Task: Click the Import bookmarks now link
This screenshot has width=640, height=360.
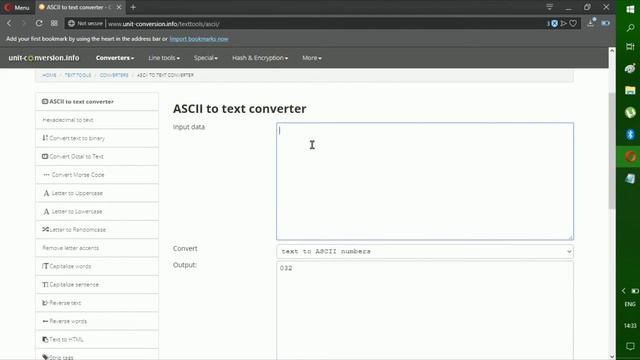Action: 199,39
